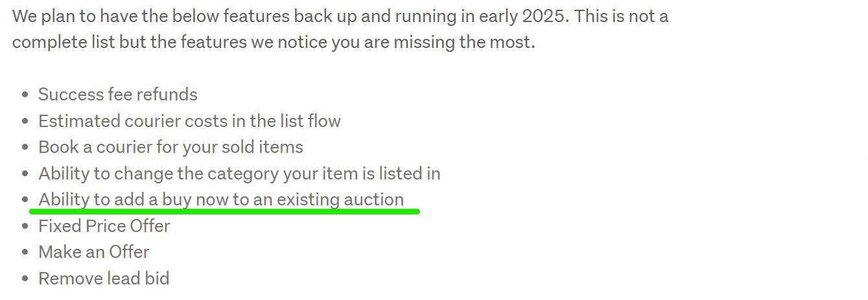Viewport: 868px width, 300px height.
Task: Select the 'Fixed Price Offer' list item
Action: 104,226
